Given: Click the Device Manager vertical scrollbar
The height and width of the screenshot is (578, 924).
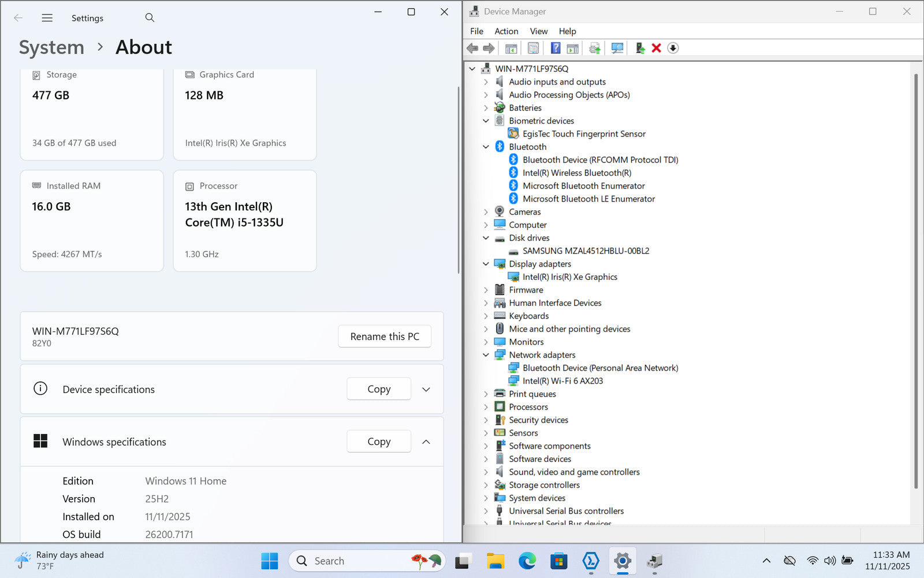Looking at the screenshot, I should (x=915, y=277).
